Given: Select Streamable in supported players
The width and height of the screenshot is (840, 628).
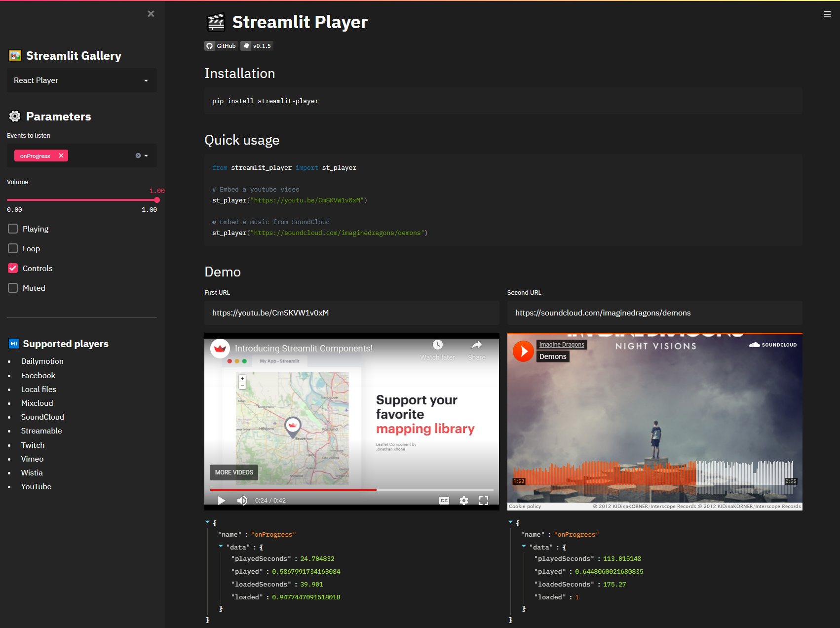Looking at the screenshot, I should coord(41,431).
